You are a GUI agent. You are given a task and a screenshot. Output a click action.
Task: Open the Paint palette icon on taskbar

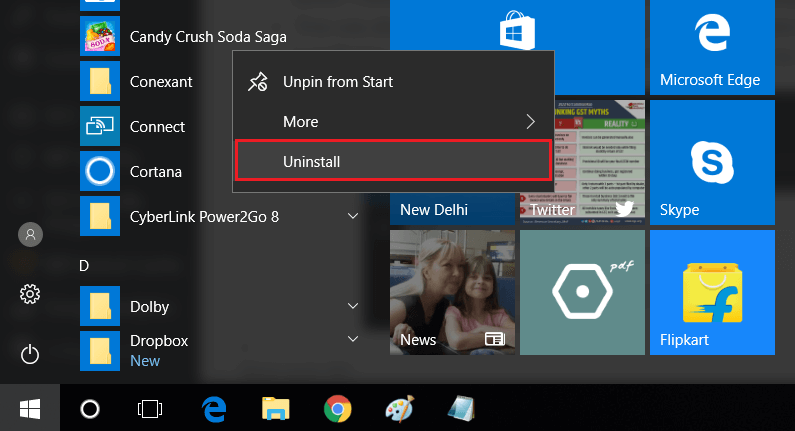click(400, 409)
